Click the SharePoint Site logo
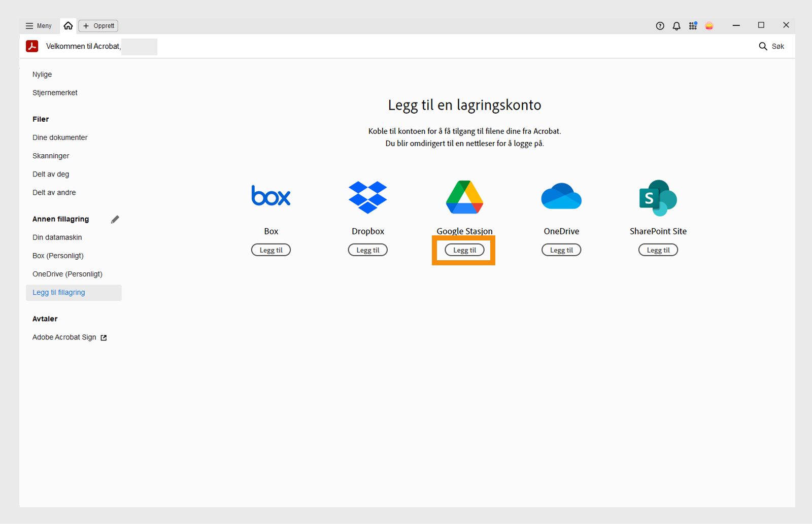The height and width of the screenshot is (524, 812). tap(658, 198)
